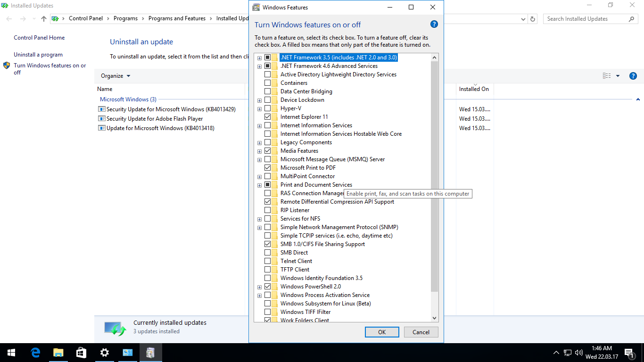Enable the Containers checkbox
644x362 pixels.
click(268, 83)
